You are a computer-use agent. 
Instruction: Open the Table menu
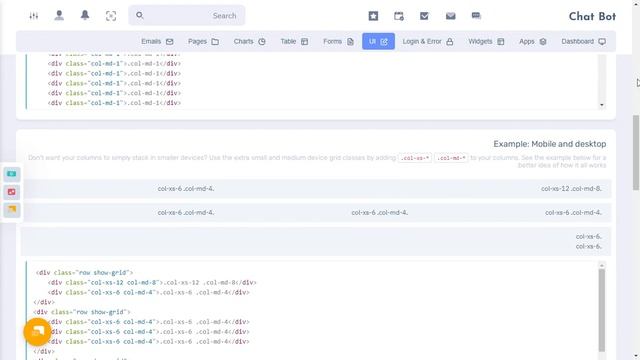tap(294, 41)
